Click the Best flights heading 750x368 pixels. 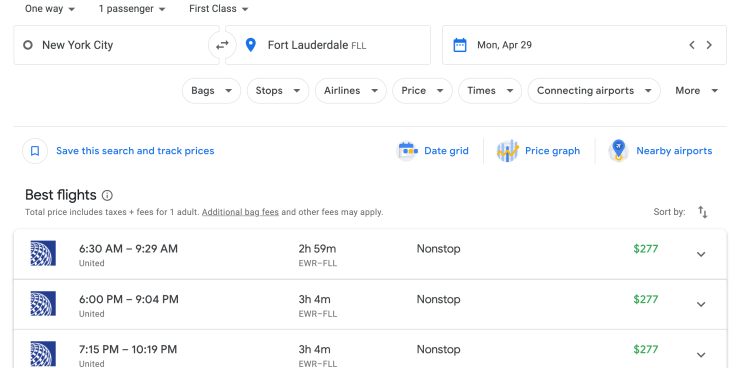[x=61, y=195]
